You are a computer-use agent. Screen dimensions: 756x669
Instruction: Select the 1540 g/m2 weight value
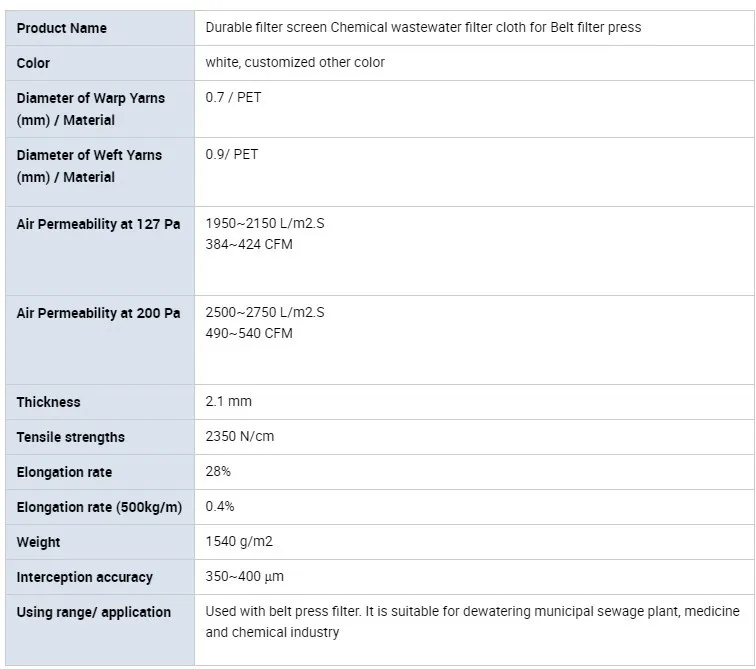(239, 541)
